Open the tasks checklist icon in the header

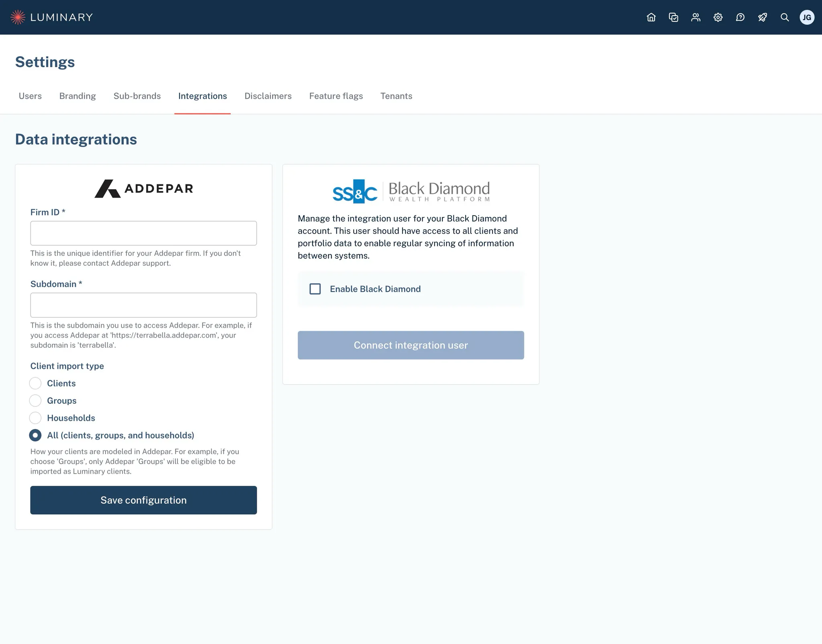(x=673, y=17)
